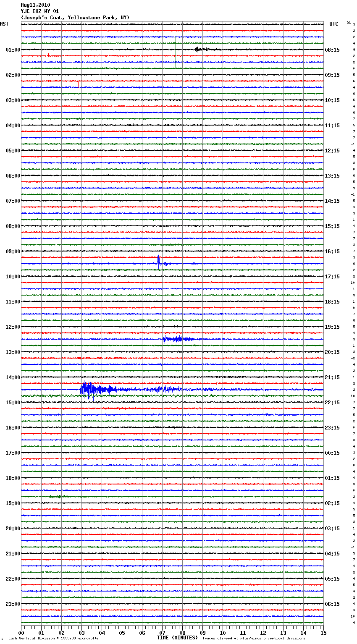Select the 05:00 MST time label
The width and height of the screenshot is (357, 644).
click(x=13, y=151)
